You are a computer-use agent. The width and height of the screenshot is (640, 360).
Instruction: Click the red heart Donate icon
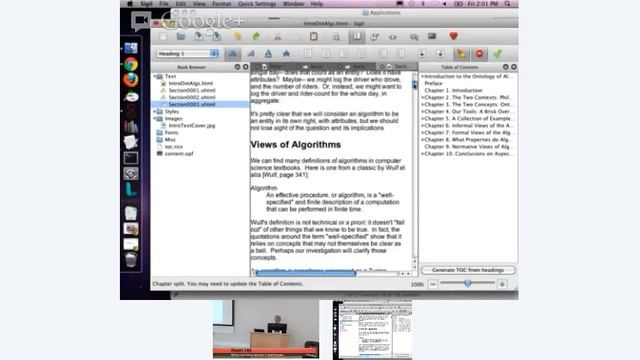click(x=453, y=36)
